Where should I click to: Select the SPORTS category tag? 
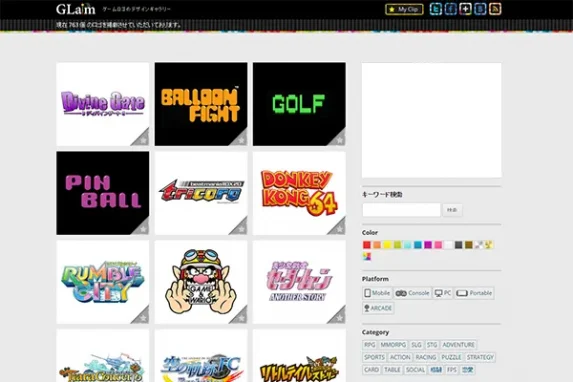[x=375, y=357]
